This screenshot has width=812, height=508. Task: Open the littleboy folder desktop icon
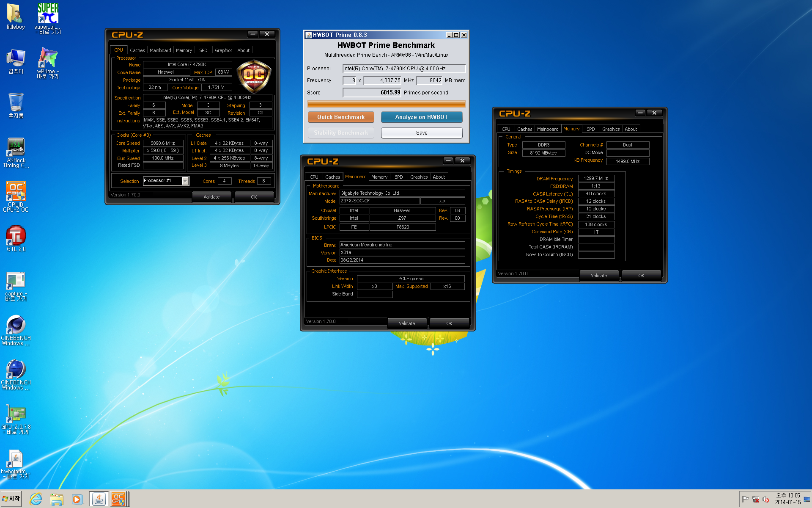coord(16,17)
